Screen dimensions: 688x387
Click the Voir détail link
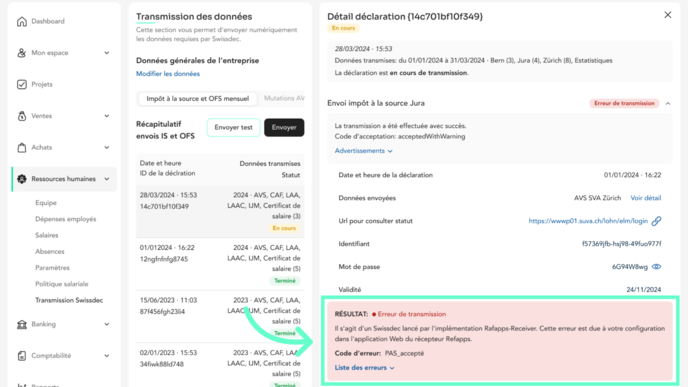(645, 198)
